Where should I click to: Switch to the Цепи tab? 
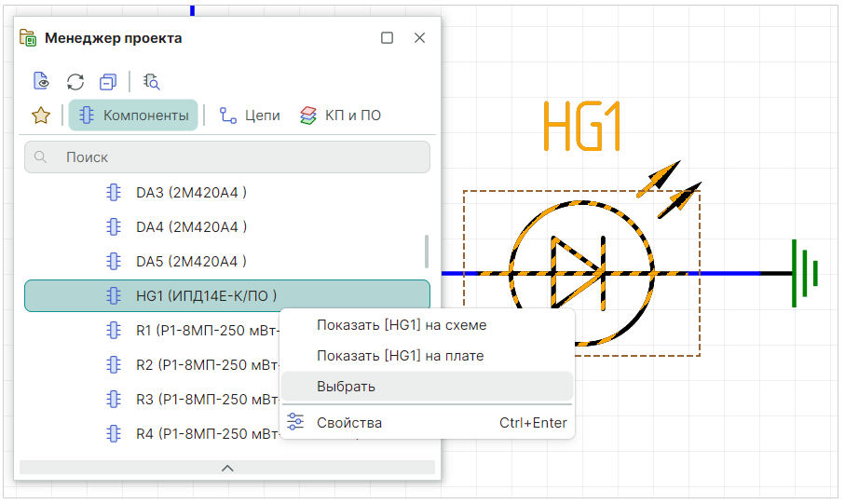pyautogui.click(x=250, y=116)
